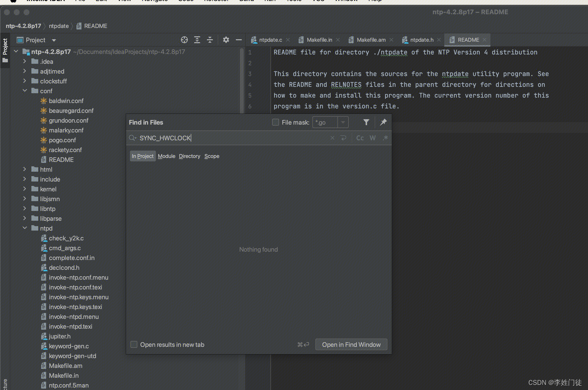Screen dimensions: 588x390
Task: Expand the kernel folder
Action: [25, 189]
